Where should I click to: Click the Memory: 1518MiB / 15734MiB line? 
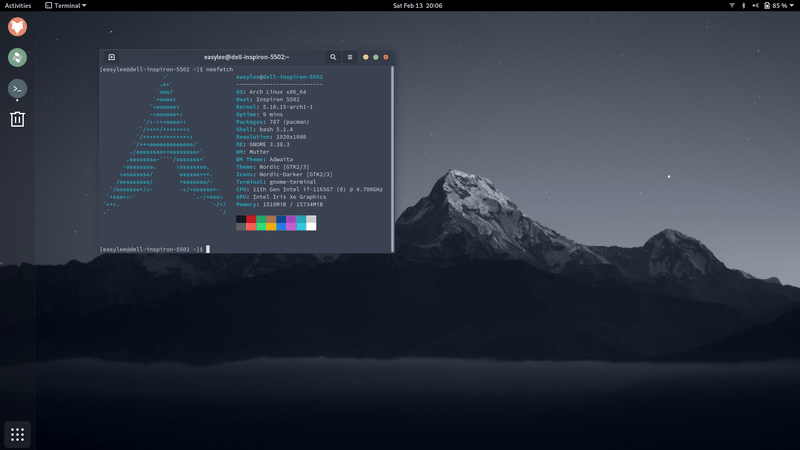click(279, 205)
